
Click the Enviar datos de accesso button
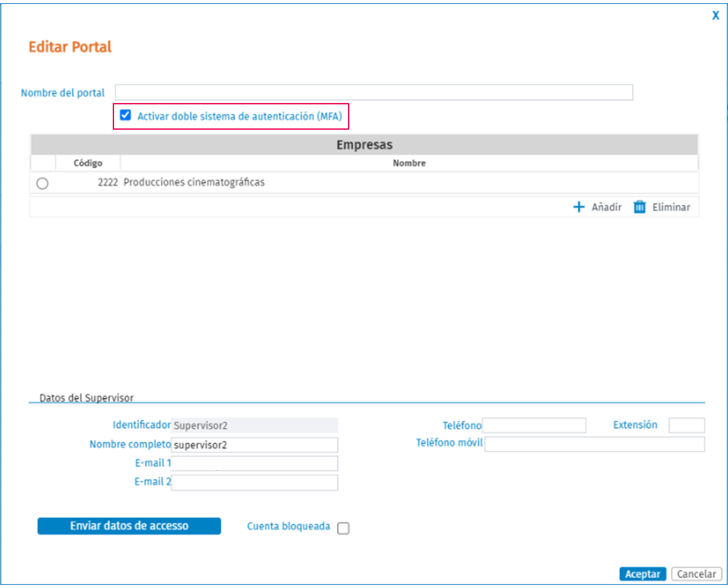coord(129,526)
